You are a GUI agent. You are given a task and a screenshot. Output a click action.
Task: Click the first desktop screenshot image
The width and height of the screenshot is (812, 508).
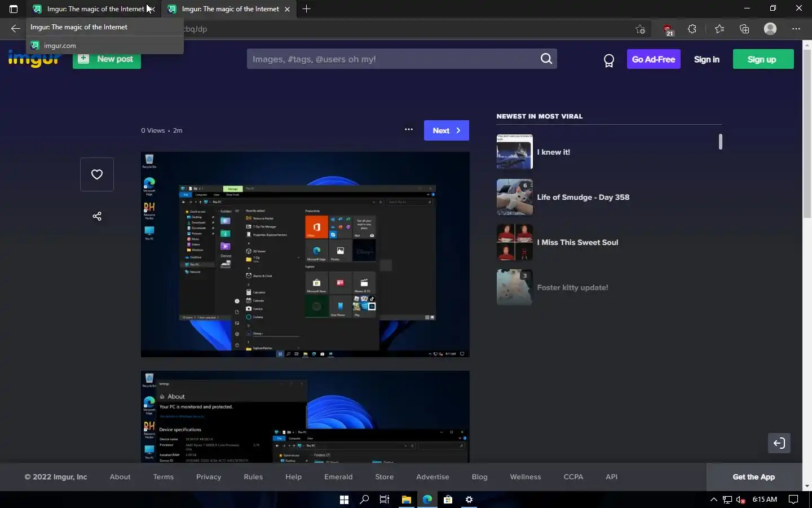(x=305, y=255)
